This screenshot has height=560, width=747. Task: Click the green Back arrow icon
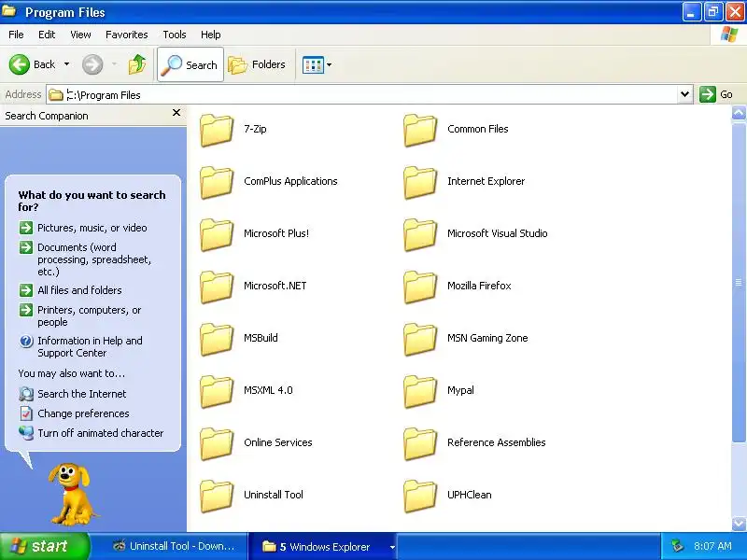point(20,64)
